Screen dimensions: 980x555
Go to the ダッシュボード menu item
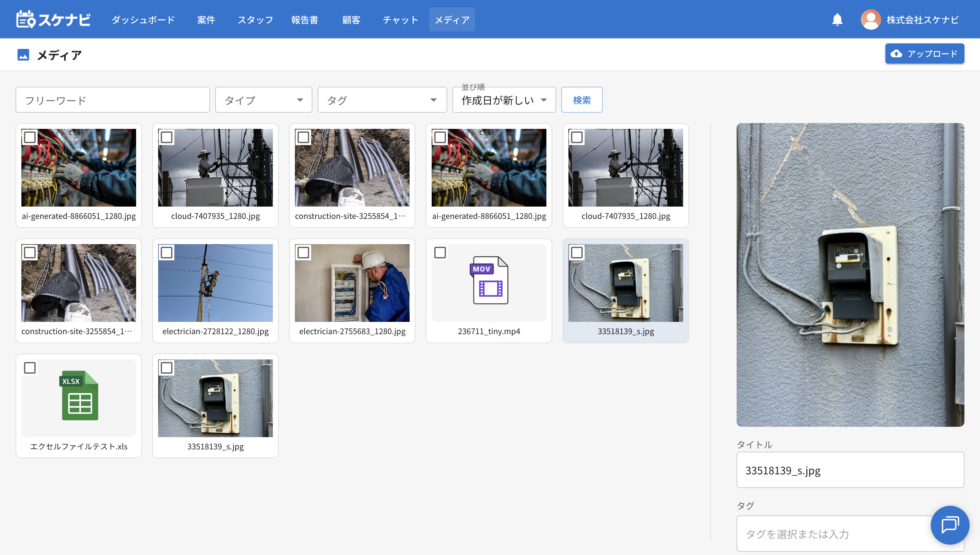143,19
